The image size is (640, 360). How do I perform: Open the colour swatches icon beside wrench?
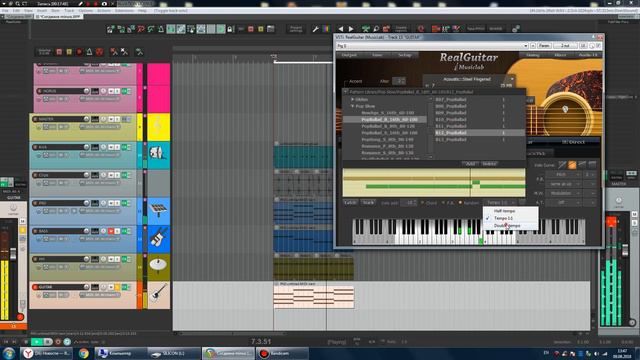point(326,29)
